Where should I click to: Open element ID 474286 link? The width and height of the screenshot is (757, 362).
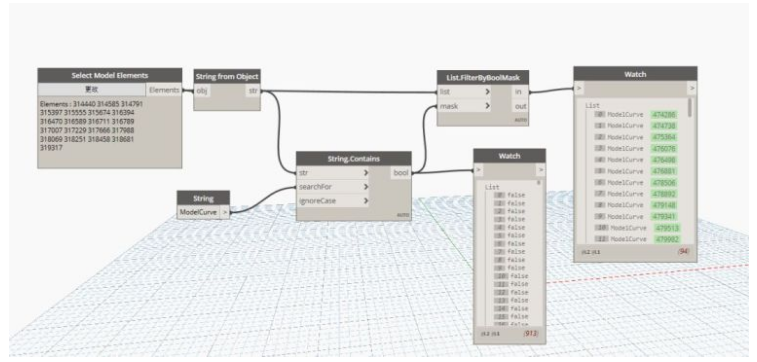click(664, 115)
